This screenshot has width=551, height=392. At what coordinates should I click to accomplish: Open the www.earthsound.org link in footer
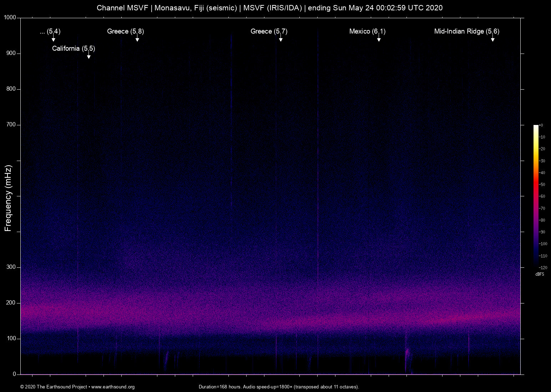tap(113, 387)
